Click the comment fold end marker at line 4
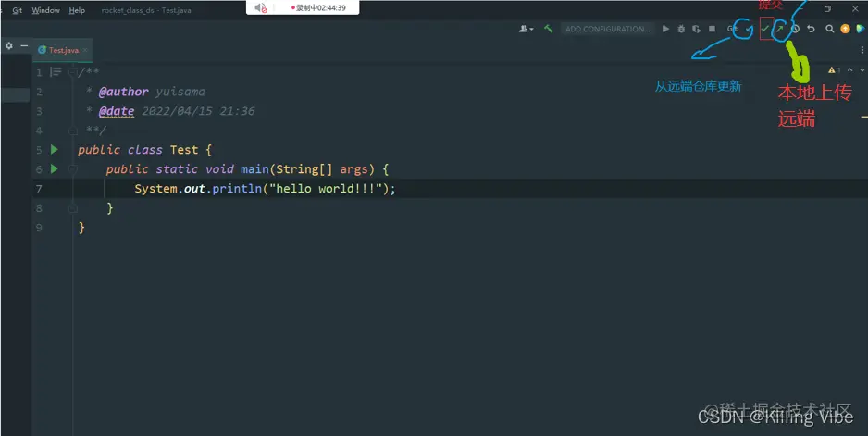 point(72,131)
